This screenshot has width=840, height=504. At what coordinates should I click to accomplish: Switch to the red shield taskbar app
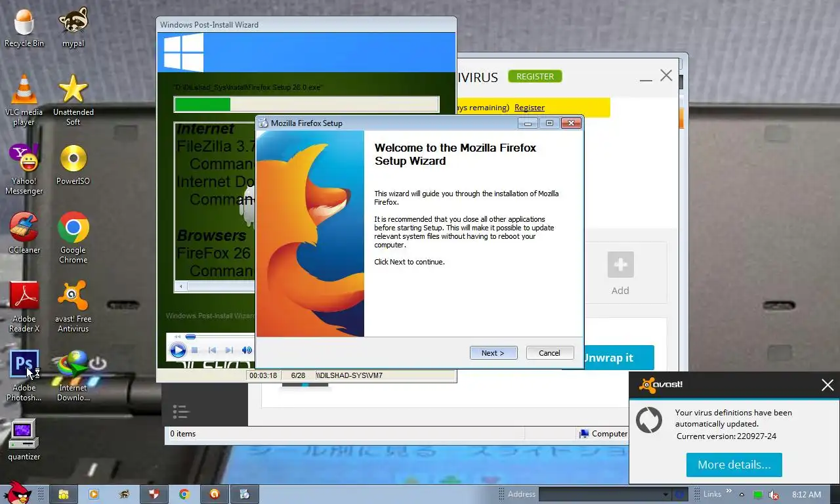(154, 494)
